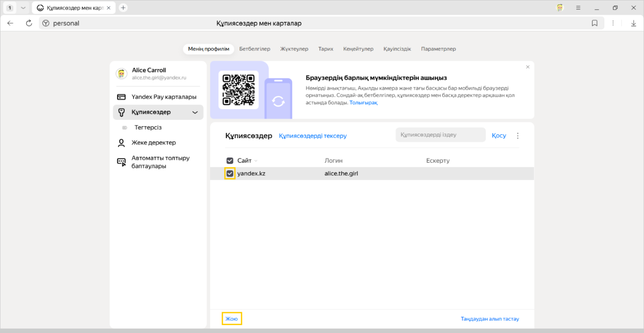This screenshot has width=644, height=333.
Task: Reload the page with refresh icon
Action: tap(29, 23)
